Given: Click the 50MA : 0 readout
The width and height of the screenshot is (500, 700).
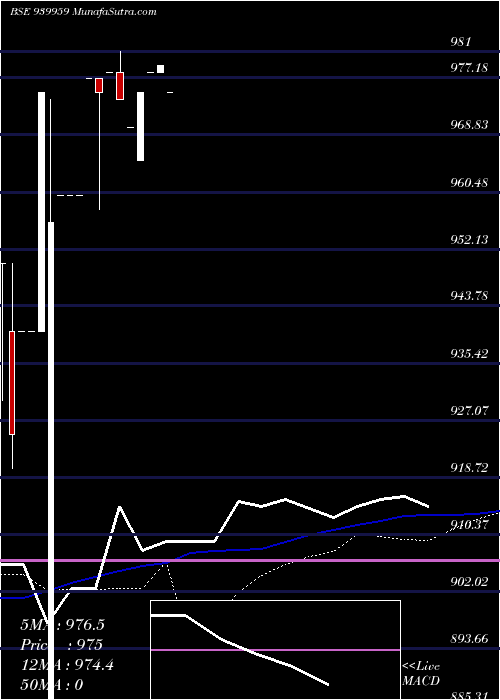Looking at the screenshot, I should (52, 685).
